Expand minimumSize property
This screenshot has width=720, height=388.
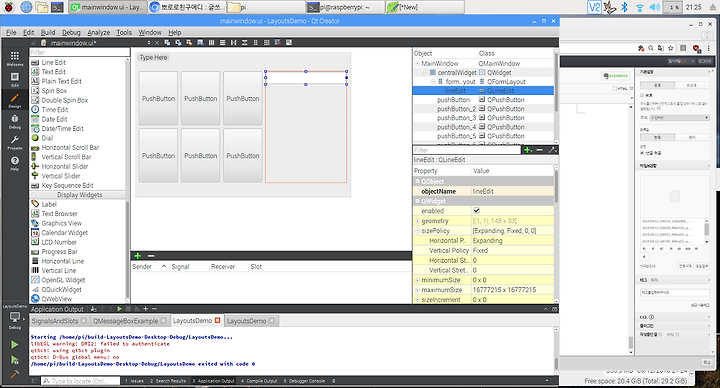pyautogui.click(x=417, y=280)
